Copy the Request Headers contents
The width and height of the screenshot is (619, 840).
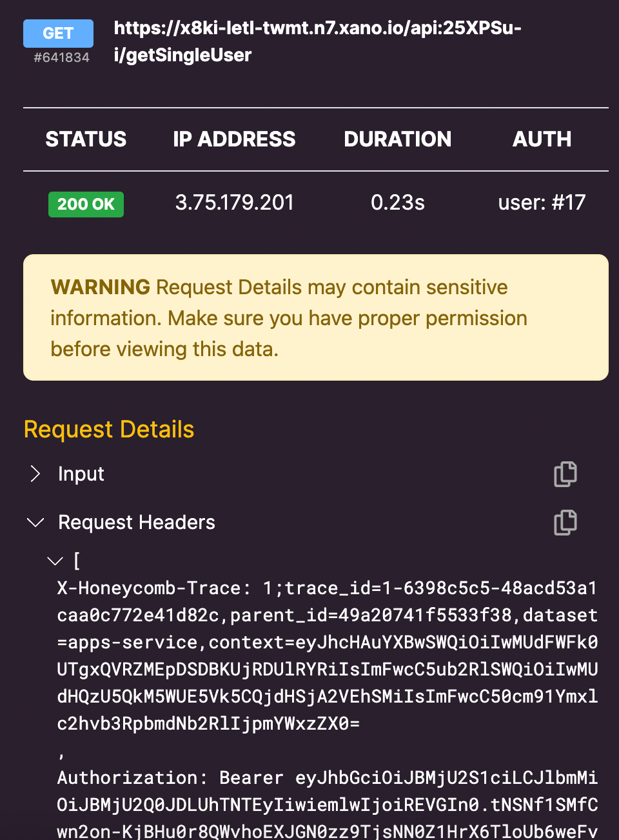point(565,523)
